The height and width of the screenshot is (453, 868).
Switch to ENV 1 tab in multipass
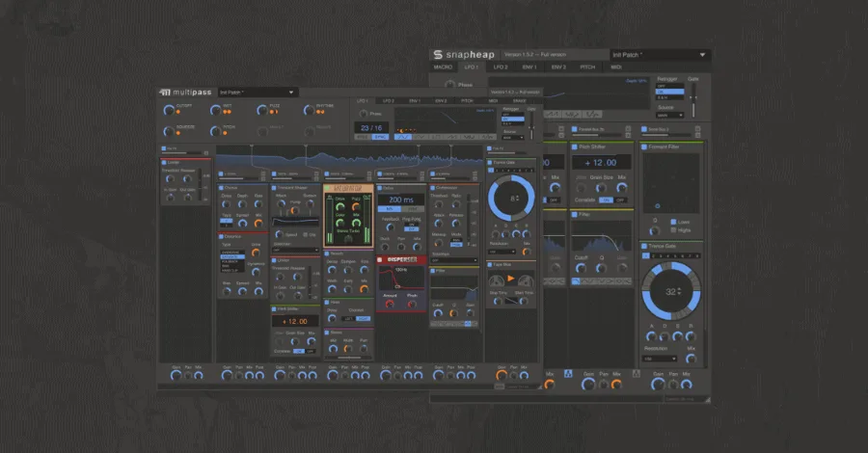415,100
